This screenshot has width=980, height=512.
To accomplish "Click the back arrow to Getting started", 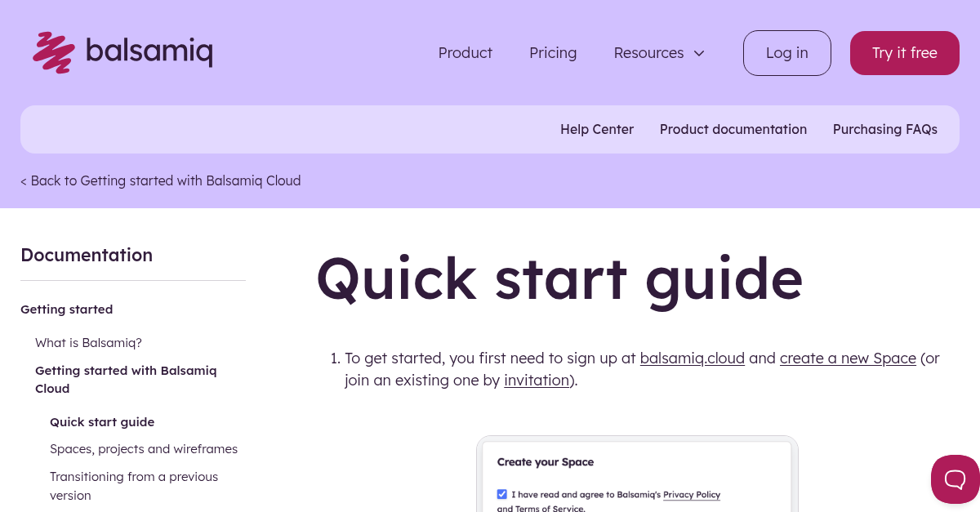I will 24,180.
